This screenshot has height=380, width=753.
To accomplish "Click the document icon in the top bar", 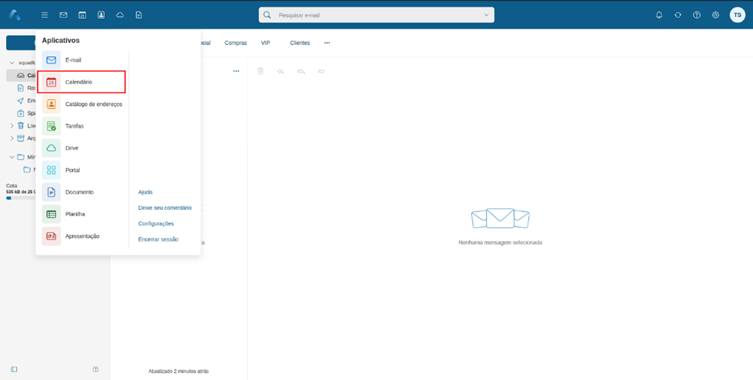I will 139,15.
